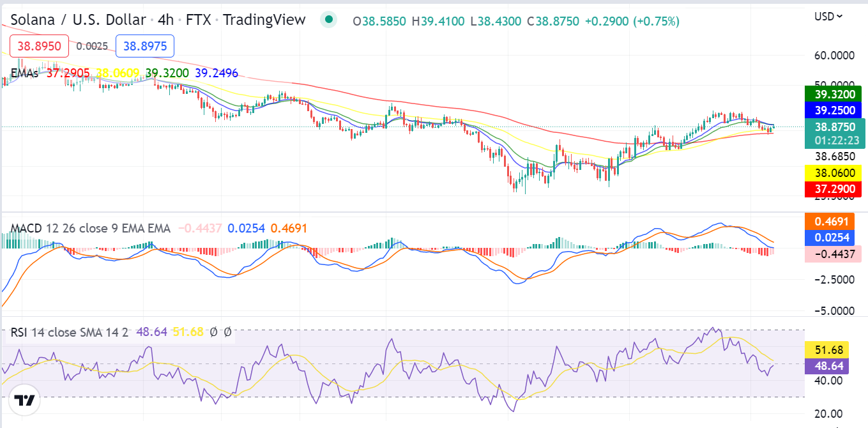Click the RSI value 48.64 in legend
This screenshot has width=868, height=428.
pos(151,332)
